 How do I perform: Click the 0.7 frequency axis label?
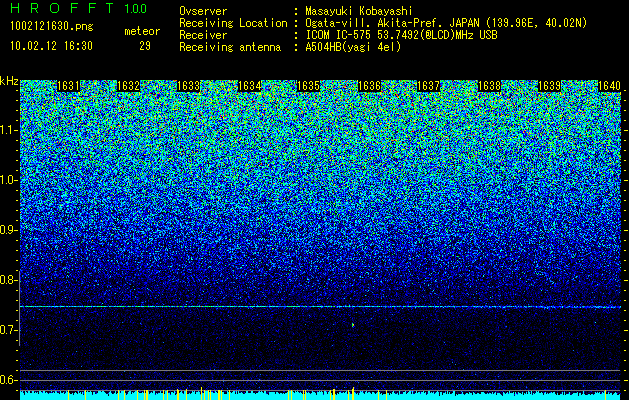[x=9, y=330]
